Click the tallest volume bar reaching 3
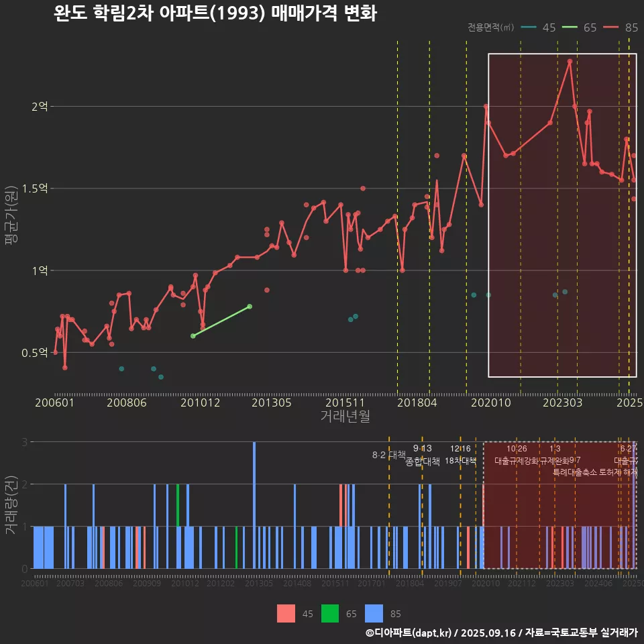The image size is (644, 644). point(254,505)
